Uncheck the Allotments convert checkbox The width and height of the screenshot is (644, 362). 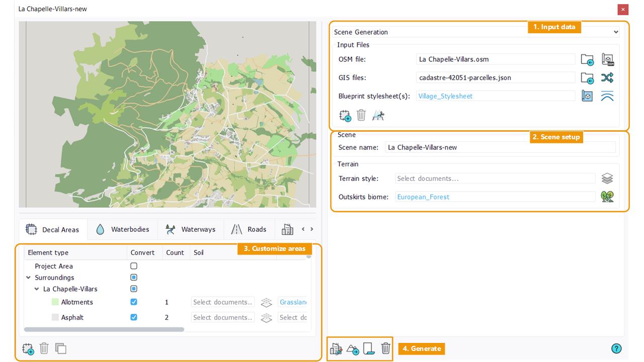coord(134,302)
